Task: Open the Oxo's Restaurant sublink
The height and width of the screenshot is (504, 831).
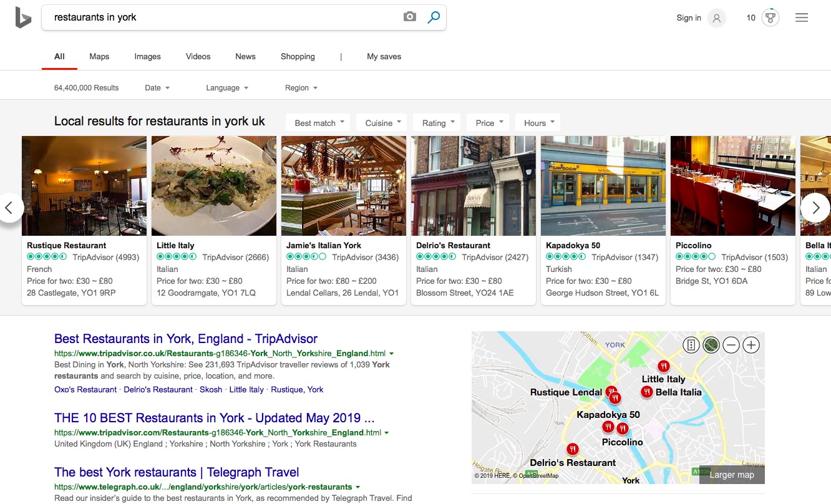Action: tap(85, 389)
